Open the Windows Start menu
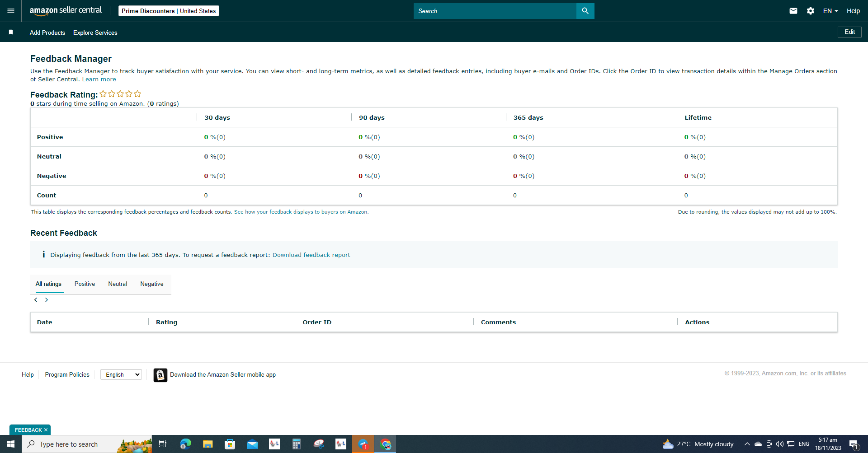This screenshot has height=453, width=868. [11, 444]
